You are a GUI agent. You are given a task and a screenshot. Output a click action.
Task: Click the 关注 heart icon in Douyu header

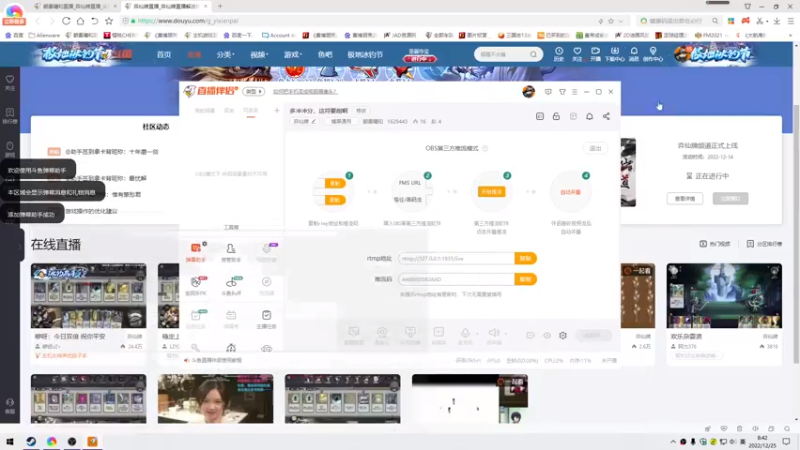(577, 54)
